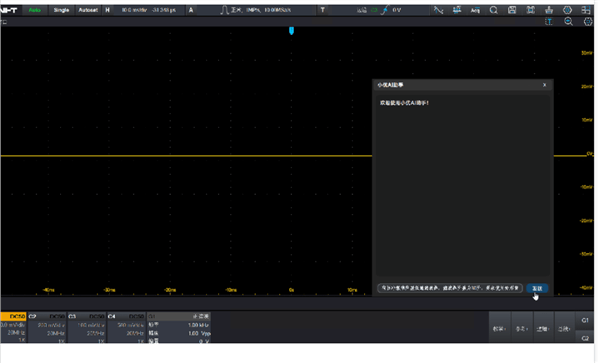The height and width of the screenshot is (363, 600).
Task: Toggle the C3 channel box
Action: click(86, 327)
